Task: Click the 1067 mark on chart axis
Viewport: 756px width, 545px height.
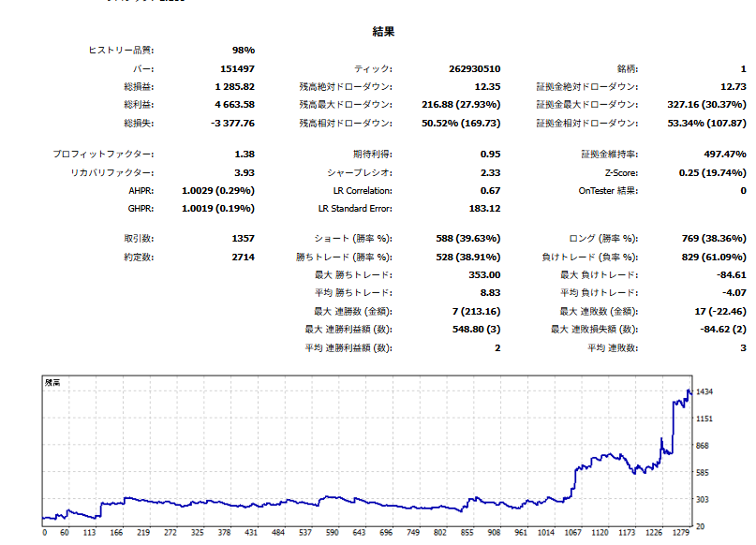Action: (572, 533)
